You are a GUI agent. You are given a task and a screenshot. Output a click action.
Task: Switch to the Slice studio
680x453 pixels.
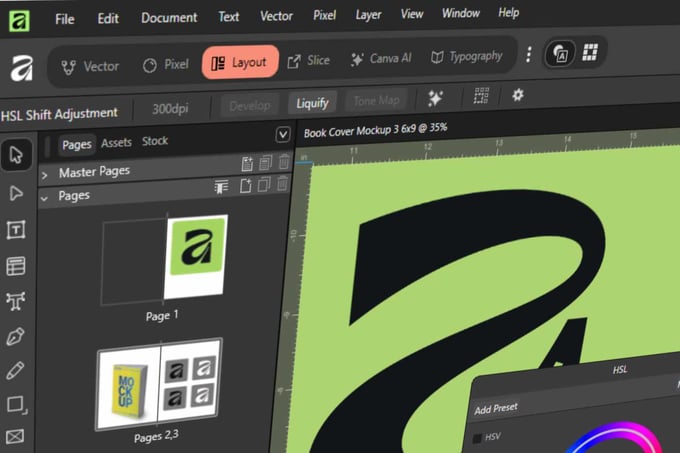click(308, 60)
